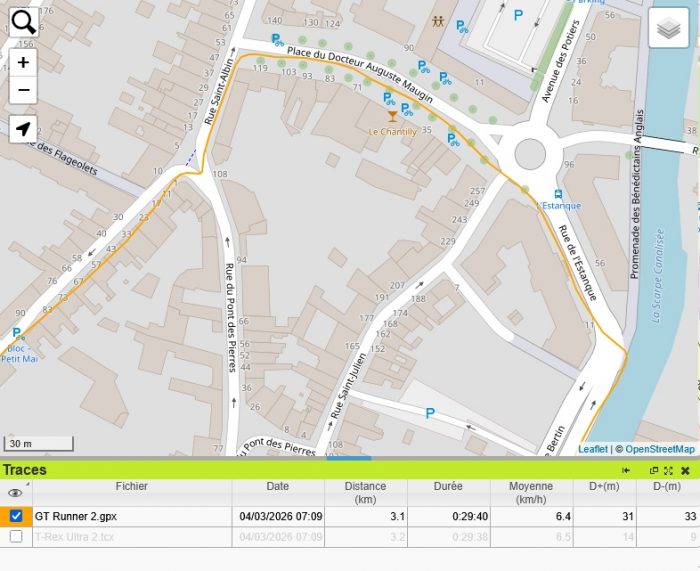Screen dimensions: 700x571
Task: Enable the T-Rex Ultra 2.tcx trace
Action: (16, 537)
